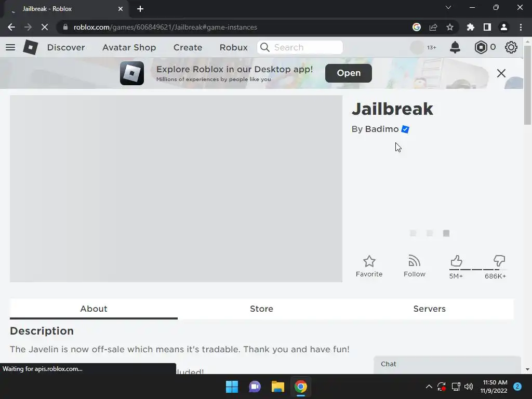Visit the Badimo creator profile
This screenshot has width=532, height=399.
[382, 129]
